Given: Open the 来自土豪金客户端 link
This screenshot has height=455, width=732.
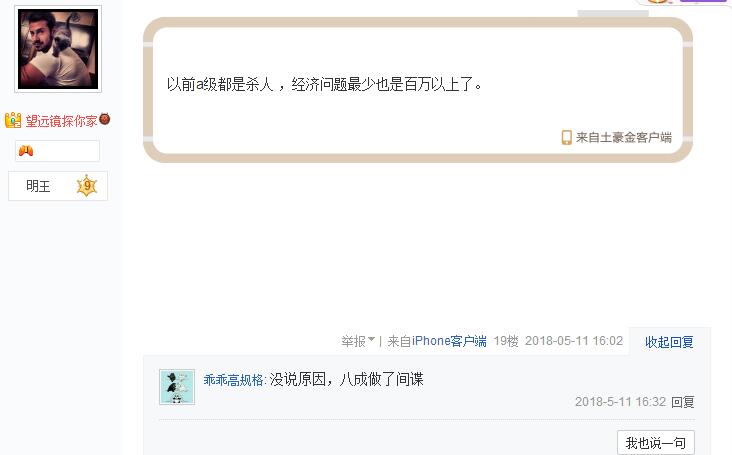Looking at the screenshot, I should [624, 137].
